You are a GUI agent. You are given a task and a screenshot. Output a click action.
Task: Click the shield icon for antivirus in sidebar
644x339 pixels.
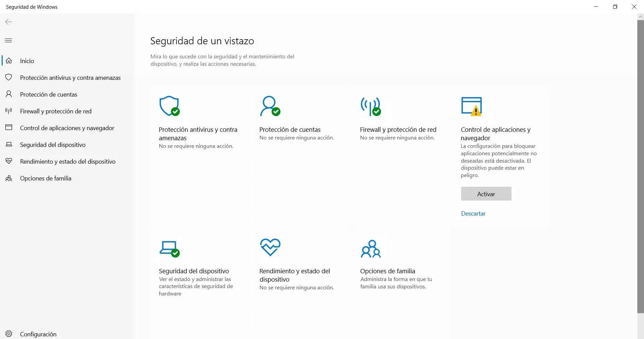(9, 77)
